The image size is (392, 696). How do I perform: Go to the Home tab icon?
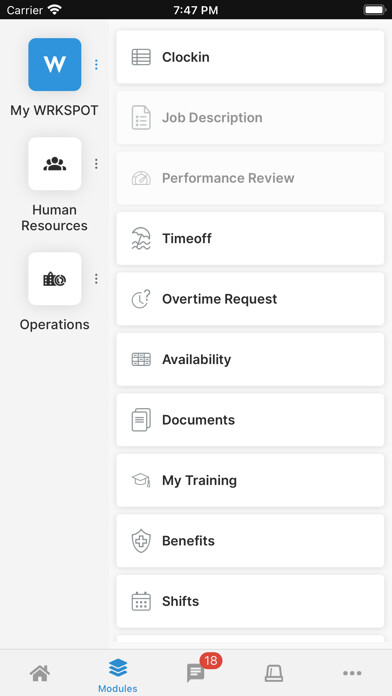tap(40, 673)
